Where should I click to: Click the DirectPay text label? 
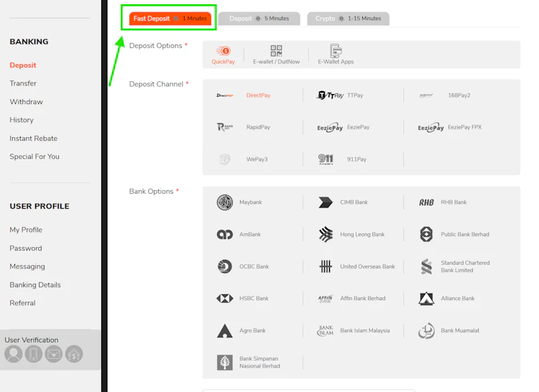[x=258, y=95]
